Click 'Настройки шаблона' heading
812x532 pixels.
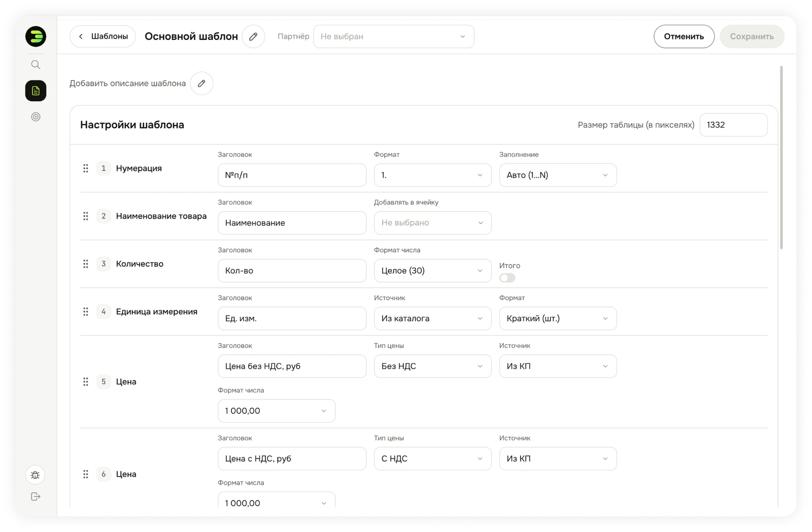pos(132,125)
